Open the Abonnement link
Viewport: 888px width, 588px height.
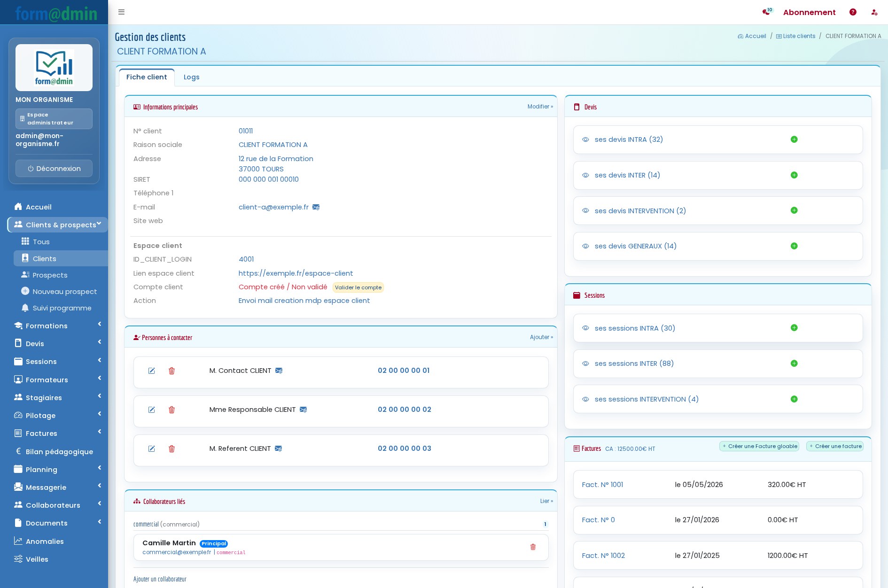point(809,12)
